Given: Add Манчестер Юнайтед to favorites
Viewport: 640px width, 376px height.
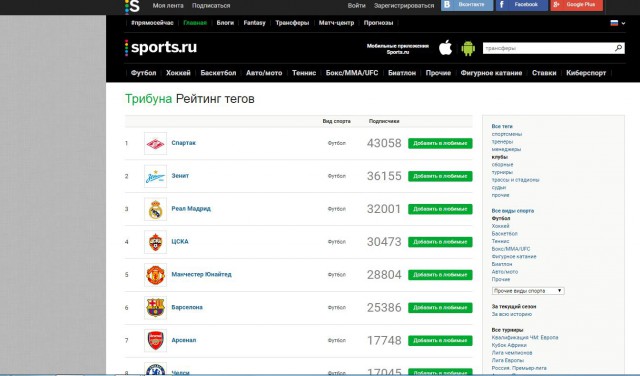Looking at the screenshot, I should tap(440, 275).
